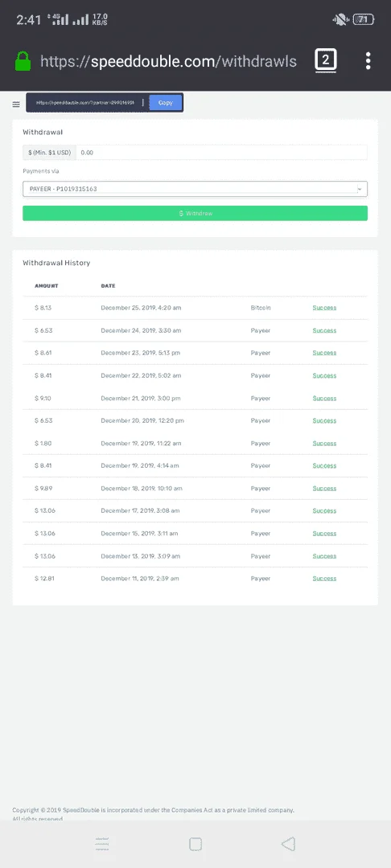
Task: Click the $ (Min. $1 USD) label
Action: click(49, 152)
